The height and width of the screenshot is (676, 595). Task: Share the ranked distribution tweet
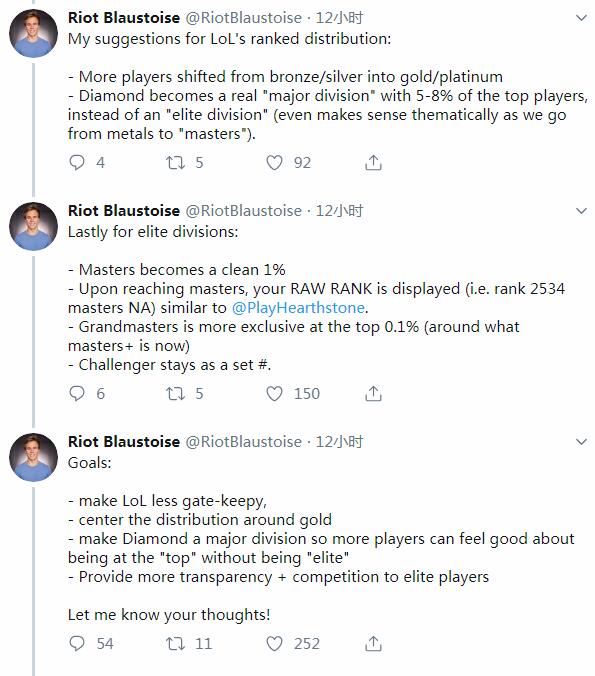[373, 163]
